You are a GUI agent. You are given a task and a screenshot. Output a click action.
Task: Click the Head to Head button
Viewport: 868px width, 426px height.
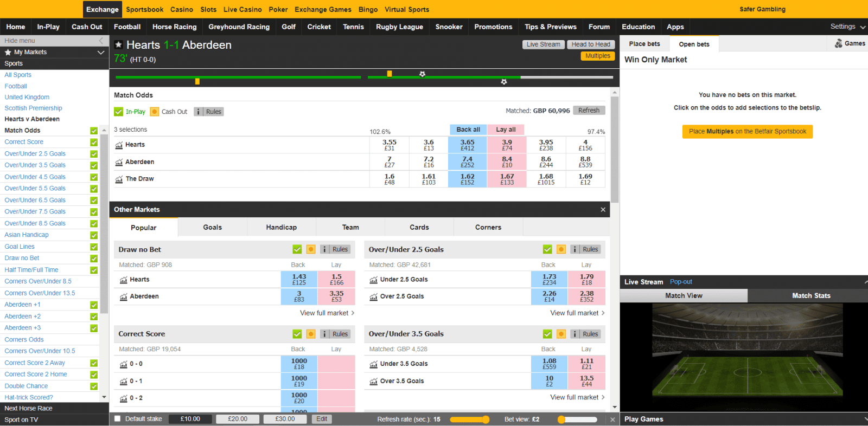pyautogui.click(x=591, y=44)
